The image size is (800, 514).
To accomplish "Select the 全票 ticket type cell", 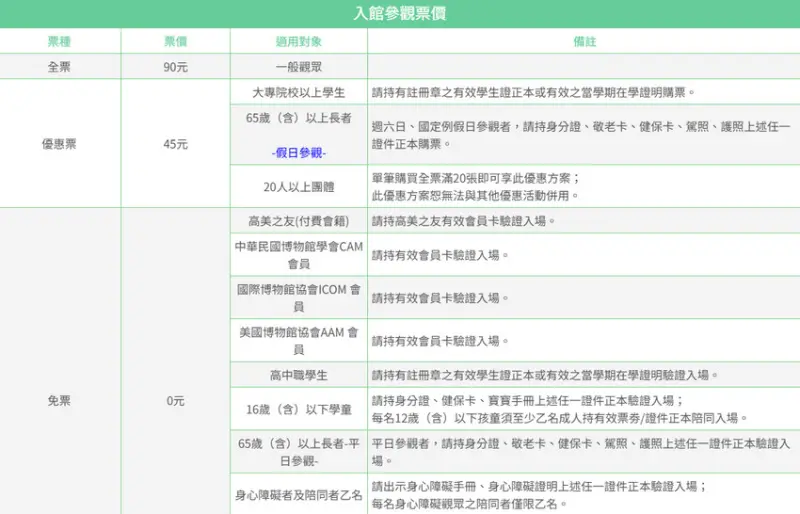I will coord(60,67).
